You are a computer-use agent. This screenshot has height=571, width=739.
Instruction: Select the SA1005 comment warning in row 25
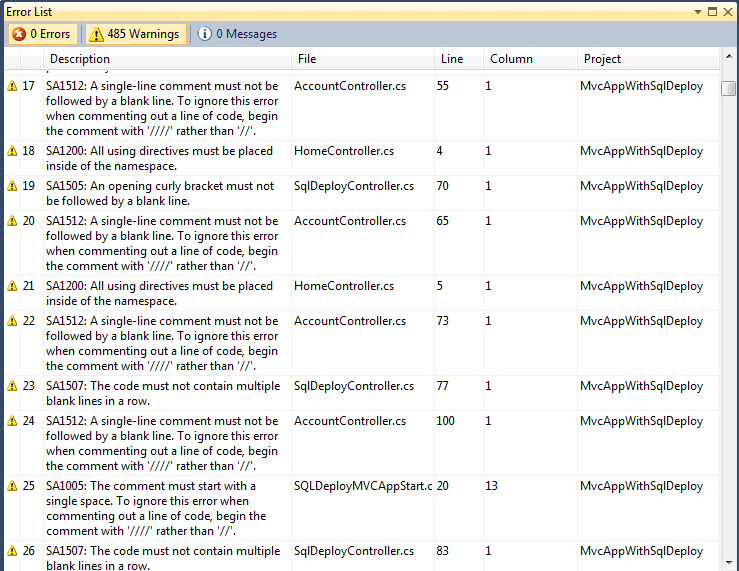point(160,508)
